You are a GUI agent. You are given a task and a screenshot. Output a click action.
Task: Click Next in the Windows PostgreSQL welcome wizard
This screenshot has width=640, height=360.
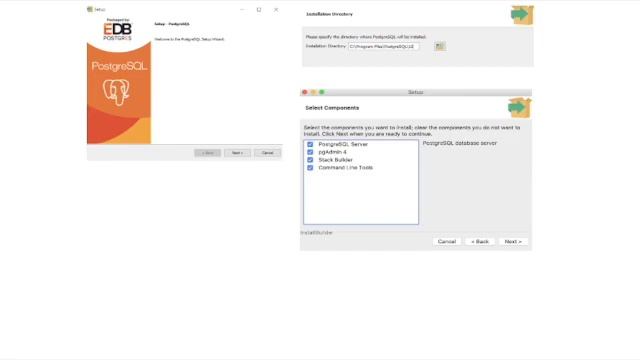(237, 153)
